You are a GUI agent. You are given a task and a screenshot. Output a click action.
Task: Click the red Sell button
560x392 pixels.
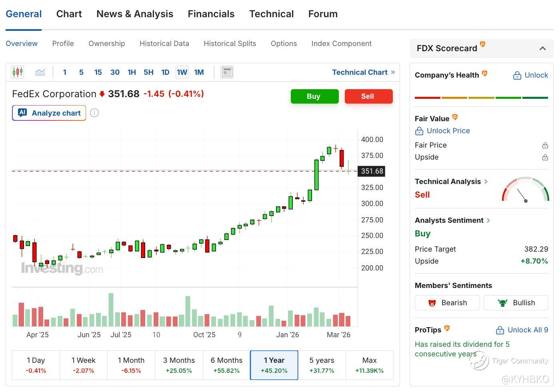(x=369, y=96)
